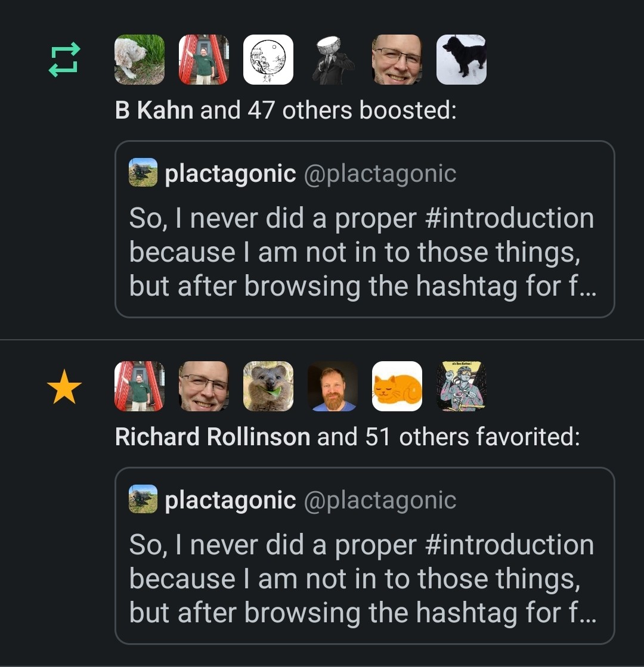The width and height of the screenshot is (644, 667).
Task: Open the red-bearded man avatar
Action: (333, 386)
